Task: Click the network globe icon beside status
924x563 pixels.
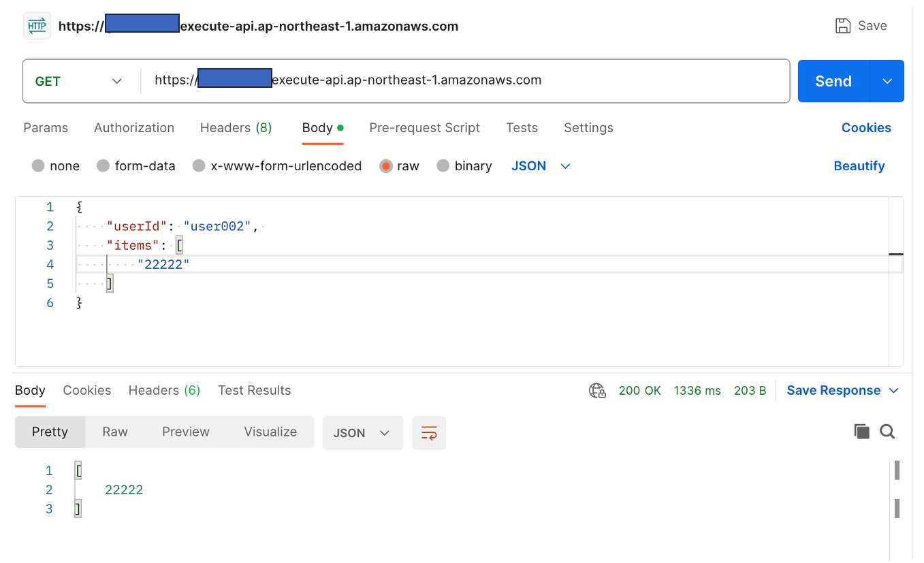Action: click(597, 391)
